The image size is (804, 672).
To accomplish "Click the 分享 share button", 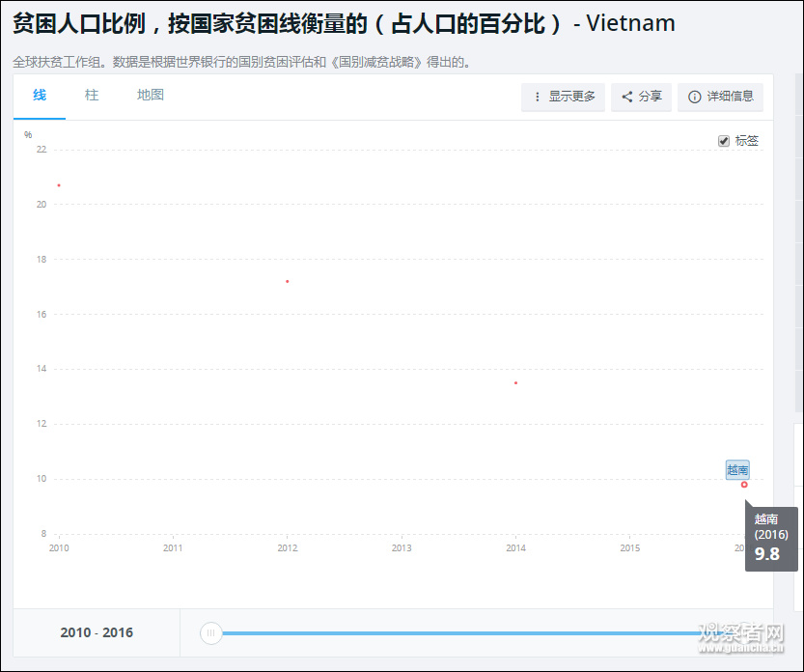I will tap(641, 97).
